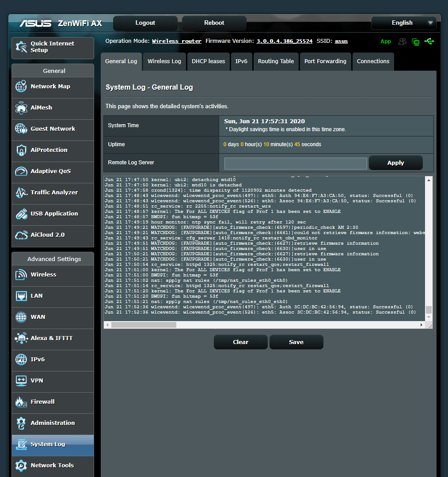Click the AiCloud 2.0 cloud icon
The width and height of the screenshot is (448, 477).
(x=21, y=235)
